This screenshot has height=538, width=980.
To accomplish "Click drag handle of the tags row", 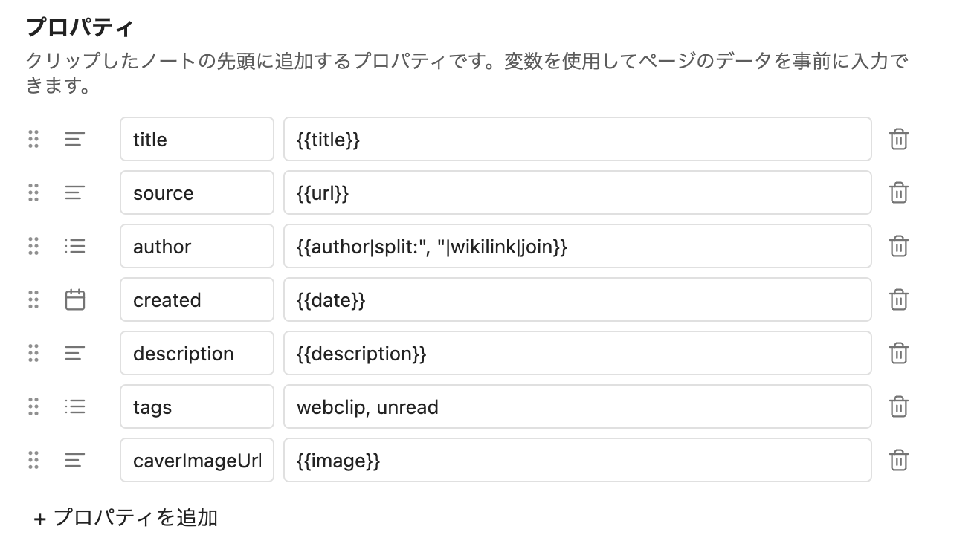I will (x=33, y=407).
